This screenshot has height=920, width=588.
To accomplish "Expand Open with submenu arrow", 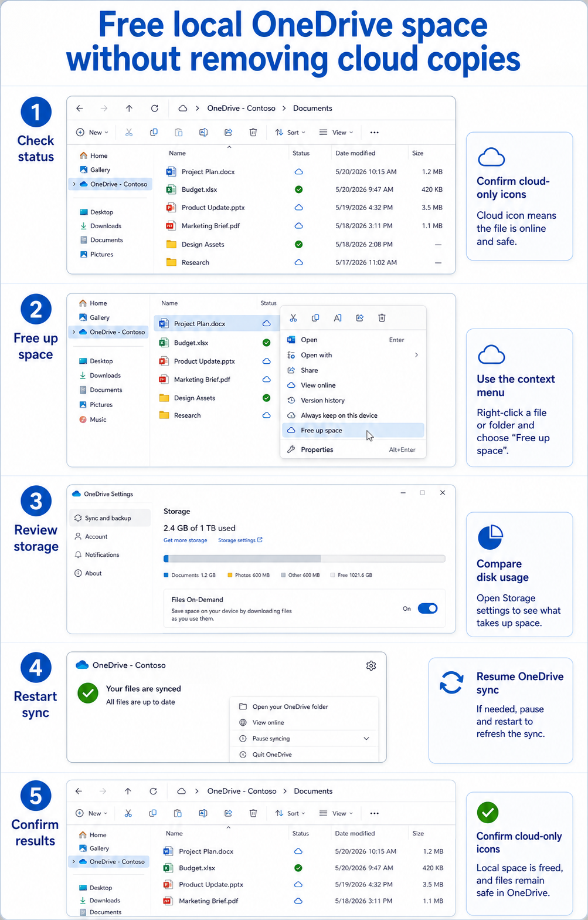I will click(x=416, y=355).
